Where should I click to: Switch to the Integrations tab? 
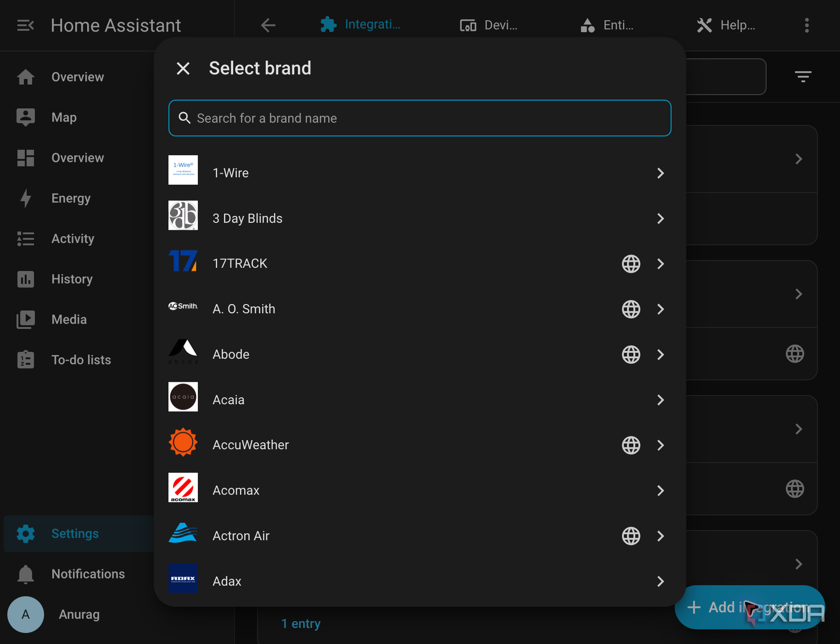pyautogui.click(x=360, y=25)
